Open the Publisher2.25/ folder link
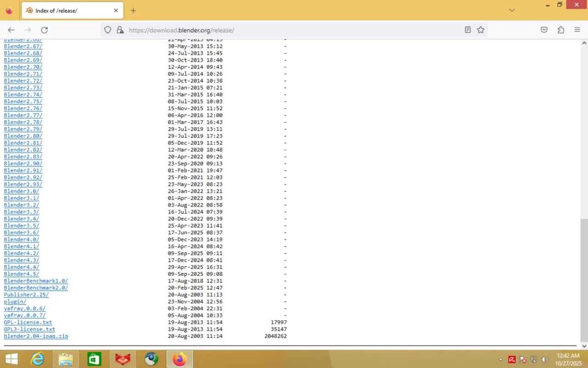 (26, 295)
